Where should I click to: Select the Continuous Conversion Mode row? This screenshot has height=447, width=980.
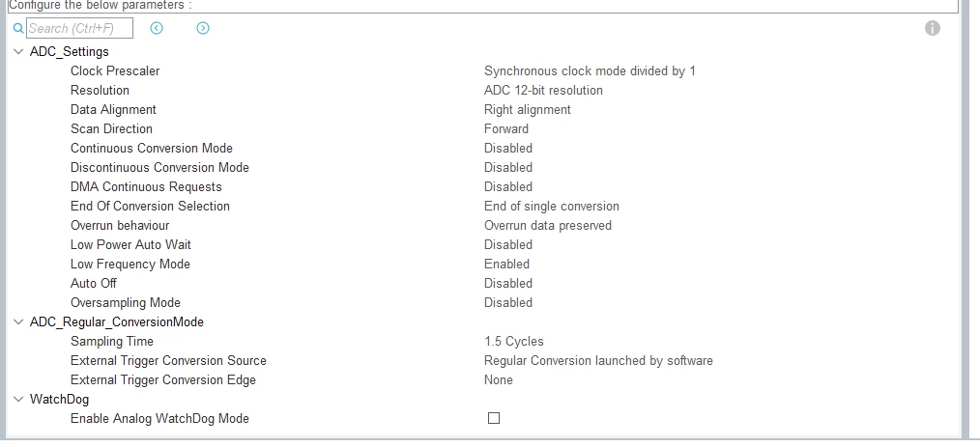tap(482, 148)
